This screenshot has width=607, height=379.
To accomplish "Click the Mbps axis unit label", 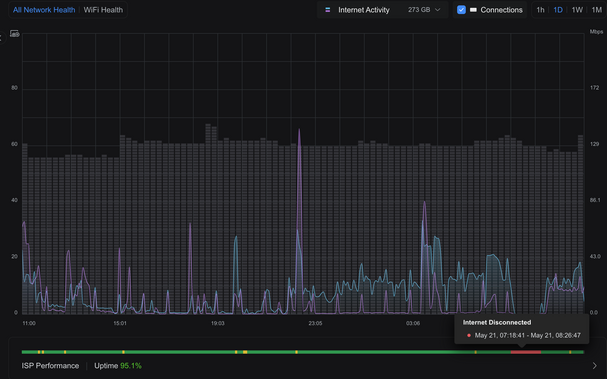I will pyautogui.click(x=596, y=32).
